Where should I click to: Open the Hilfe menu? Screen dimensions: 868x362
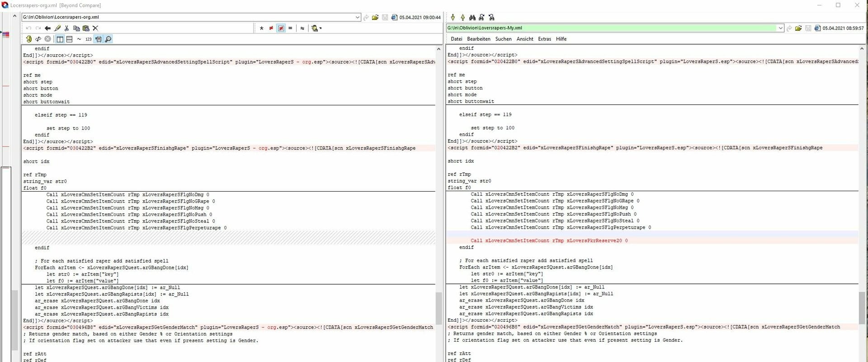561,39
